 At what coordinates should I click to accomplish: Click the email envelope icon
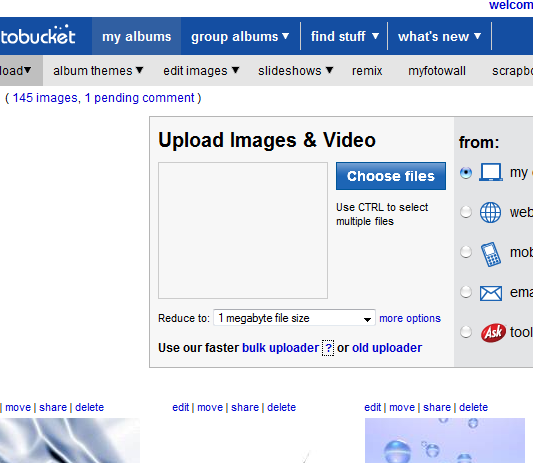click(x=491, y=293)
